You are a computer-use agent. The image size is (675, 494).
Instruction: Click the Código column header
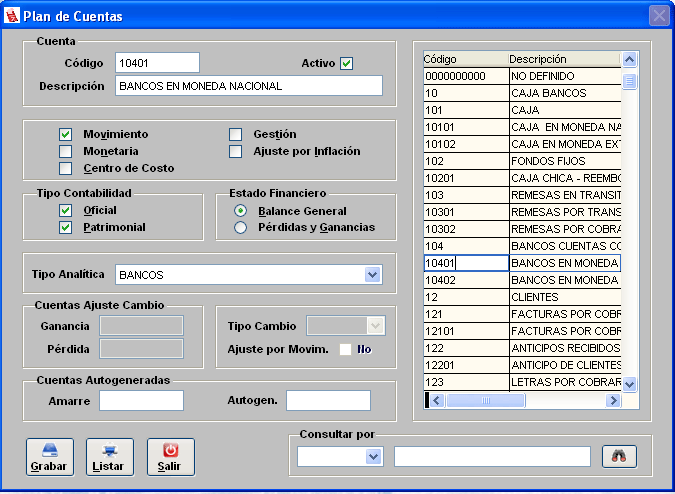click(466, 59)
